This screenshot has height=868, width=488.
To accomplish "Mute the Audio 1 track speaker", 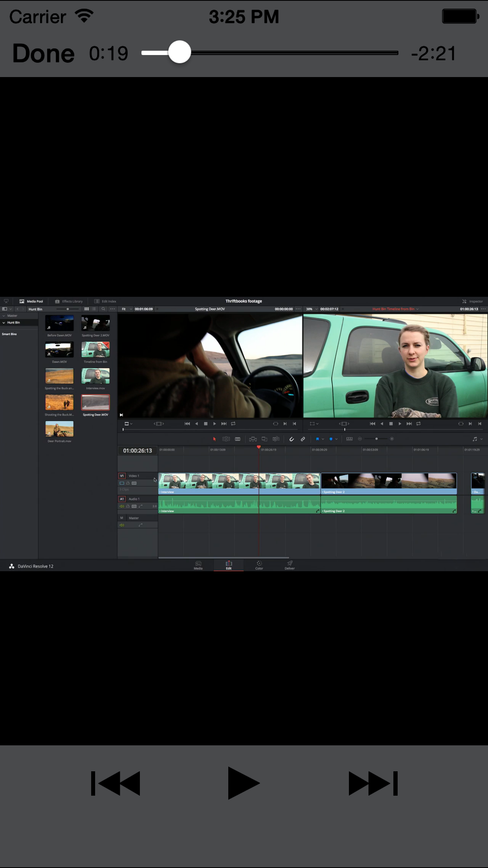I will coord(121,506).
